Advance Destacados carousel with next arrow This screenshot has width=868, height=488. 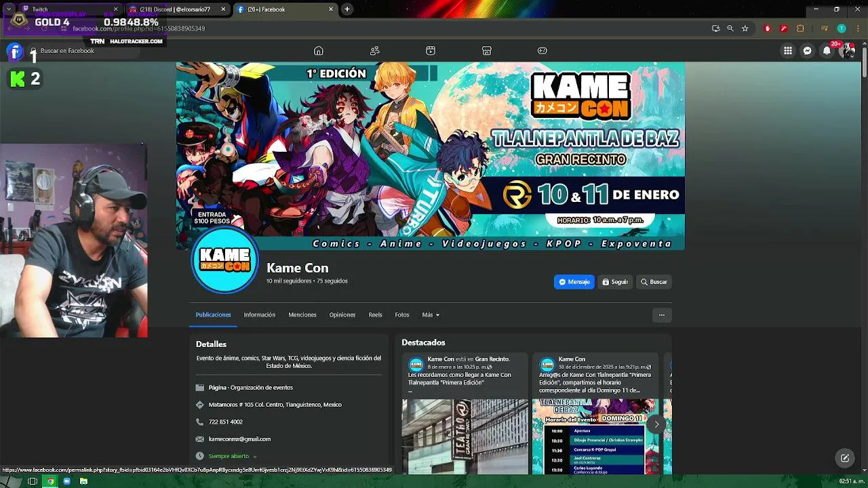point(656,424)
